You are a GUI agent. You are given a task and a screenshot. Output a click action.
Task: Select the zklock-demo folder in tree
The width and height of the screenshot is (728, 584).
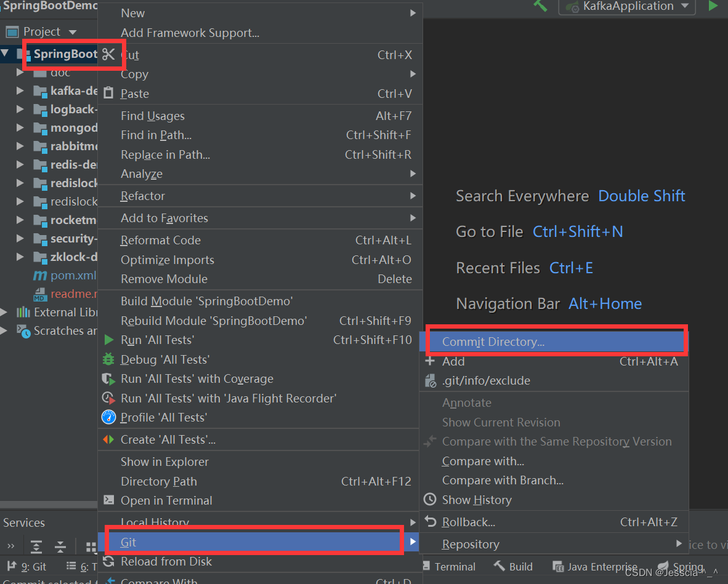(x=65, y=257)
